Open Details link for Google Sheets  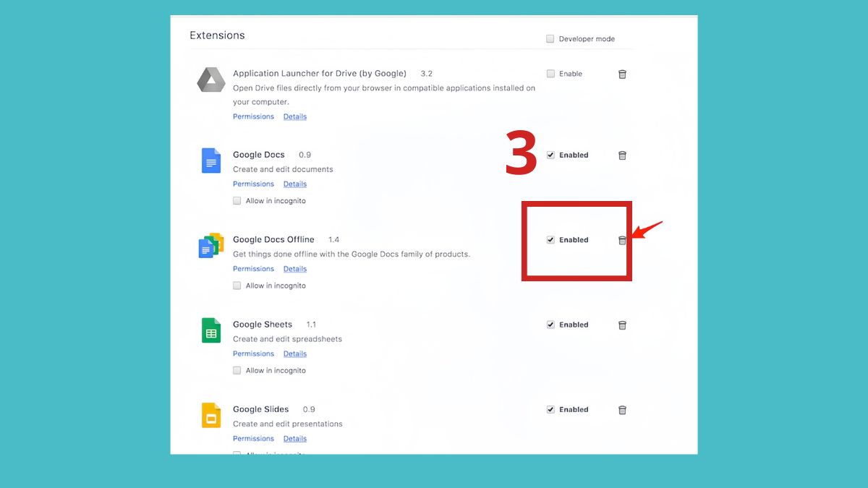click(x=295, y=354)
